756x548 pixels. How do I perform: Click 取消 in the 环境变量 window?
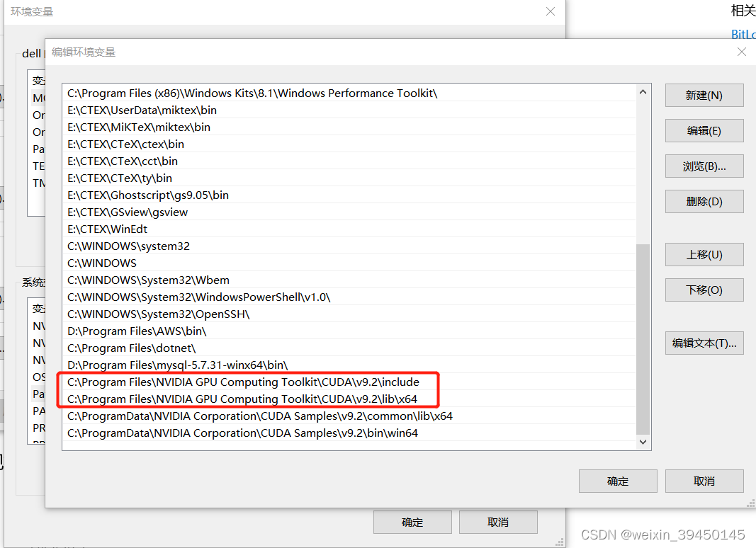[498, 522]
